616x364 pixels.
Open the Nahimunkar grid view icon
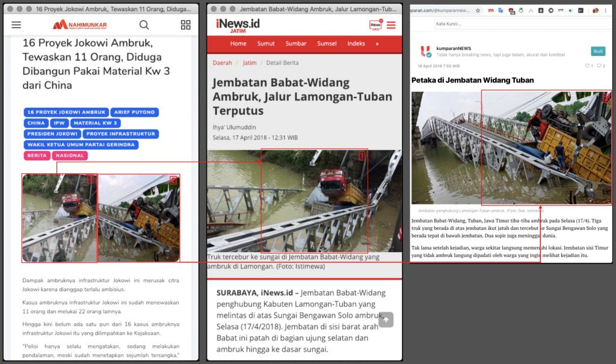coord(185,25)
